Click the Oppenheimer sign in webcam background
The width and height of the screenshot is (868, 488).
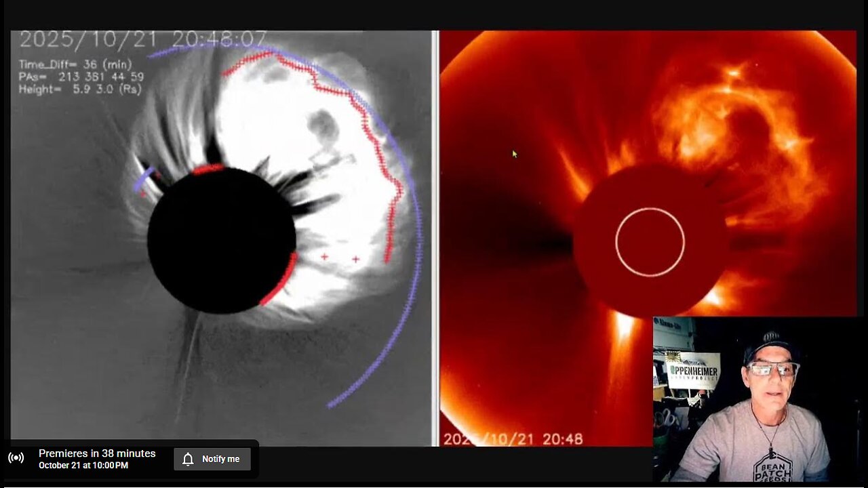click(694, 371)
